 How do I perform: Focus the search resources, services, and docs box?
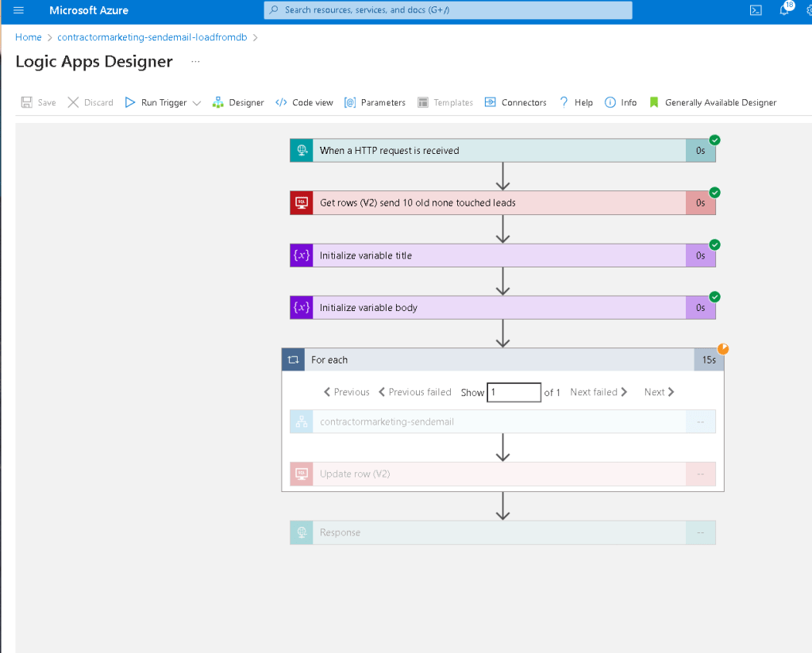[448, 10]
